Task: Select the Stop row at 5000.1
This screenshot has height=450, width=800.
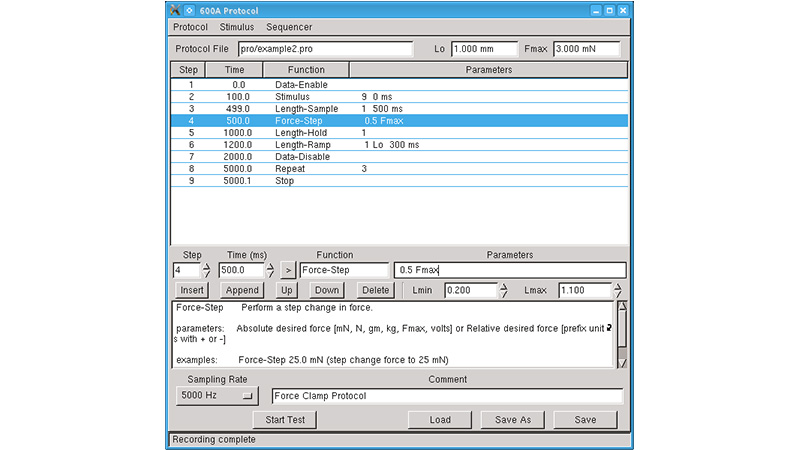Action: tap(399, 181)
